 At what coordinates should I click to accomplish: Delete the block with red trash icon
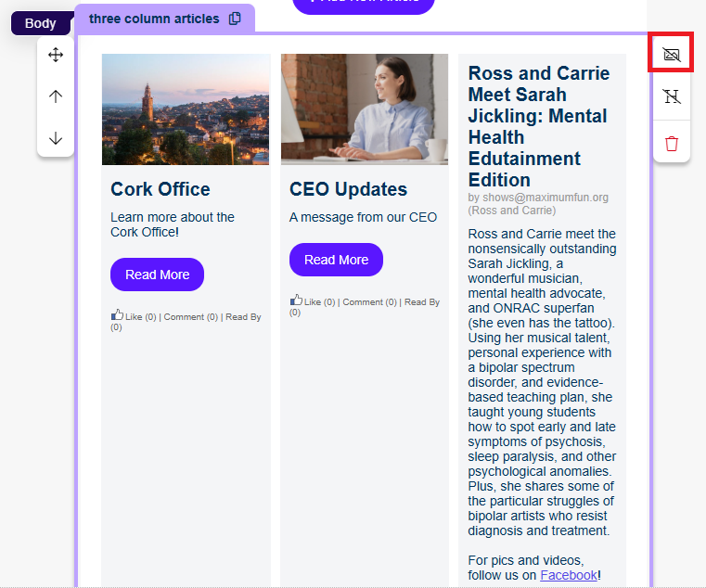[672, 144]
